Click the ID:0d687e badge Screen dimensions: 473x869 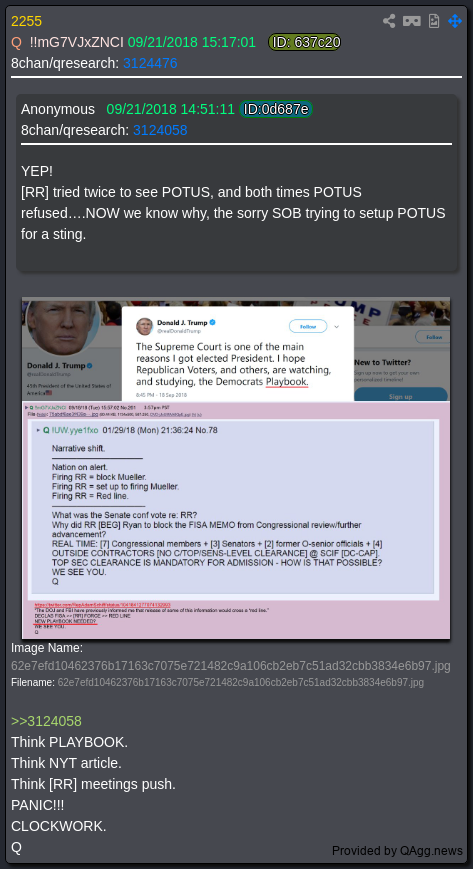pyautogui.click(x=276, y=109)
